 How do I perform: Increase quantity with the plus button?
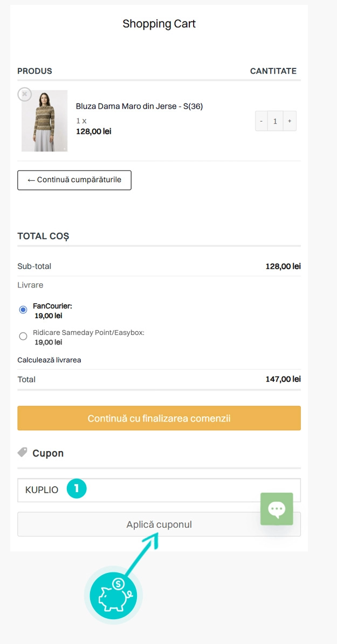click(x=290, y=121)
